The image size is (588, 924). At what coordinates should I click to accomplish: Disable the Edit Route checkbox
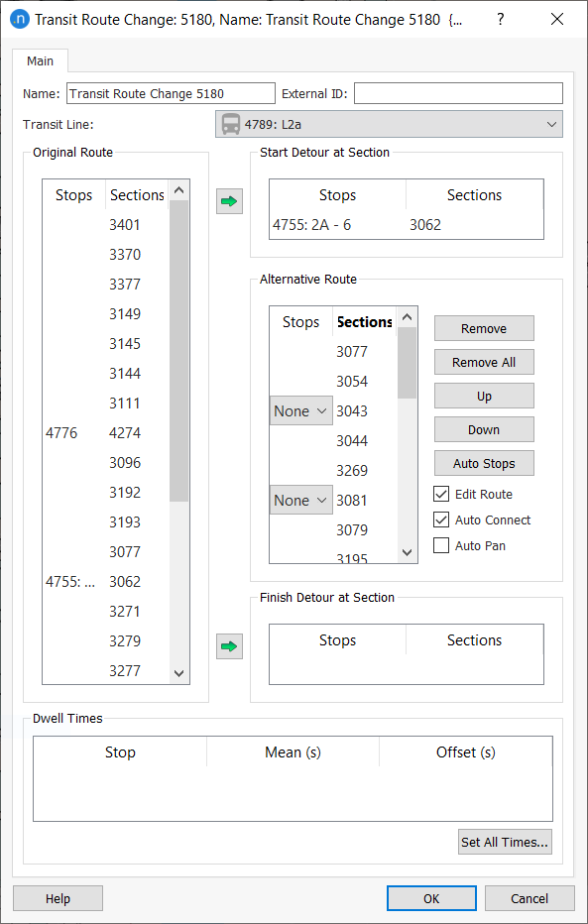coord(440,494)
